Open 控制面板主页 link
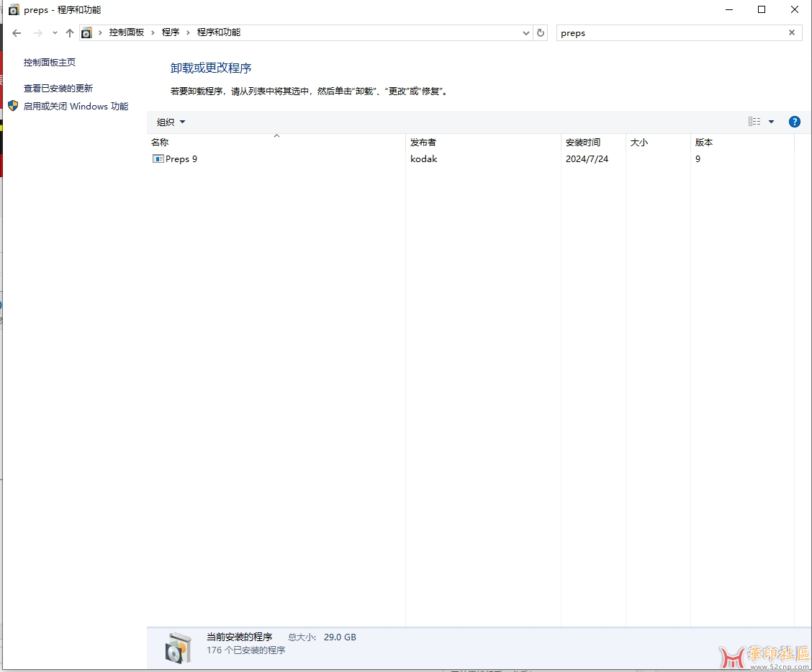This screenshot has height=672, width=812. tap(50, 62)
